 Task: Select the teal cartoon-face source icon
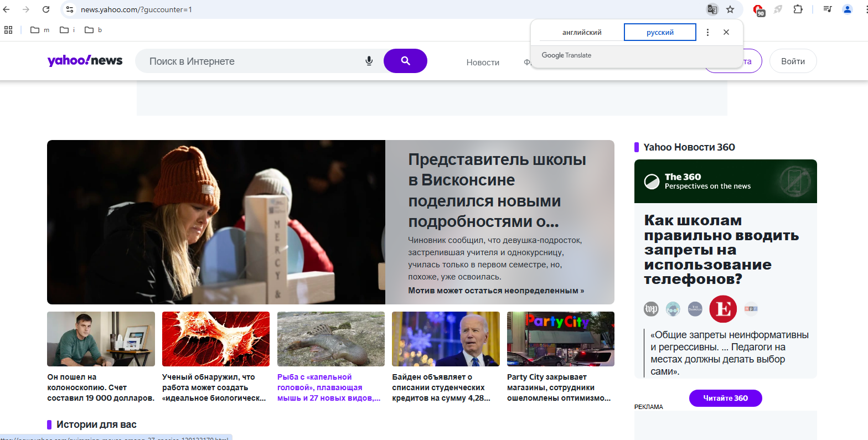673,309
